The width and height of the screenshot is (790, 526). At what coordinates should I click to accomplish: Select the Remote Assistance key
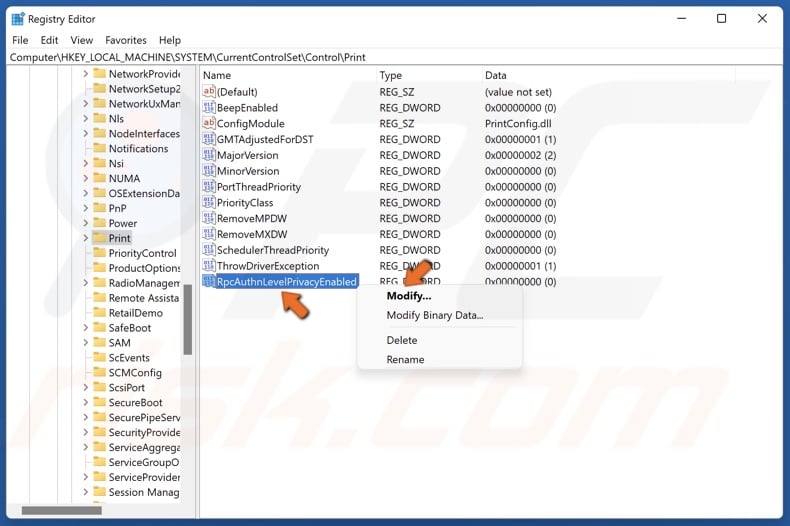coord(144,298)
